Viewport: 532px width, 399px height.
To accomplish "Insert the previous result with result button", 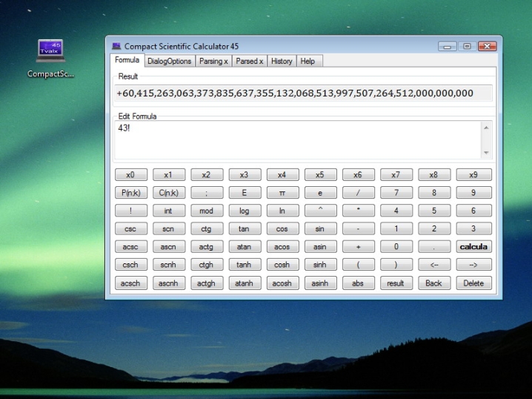I will click(397, 283).
